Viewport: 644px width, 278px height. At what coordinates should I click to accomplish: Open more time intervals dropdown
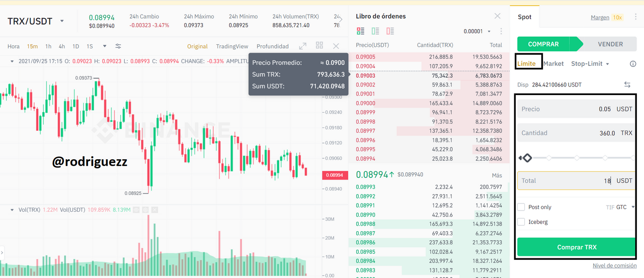[x=105, y=46]
